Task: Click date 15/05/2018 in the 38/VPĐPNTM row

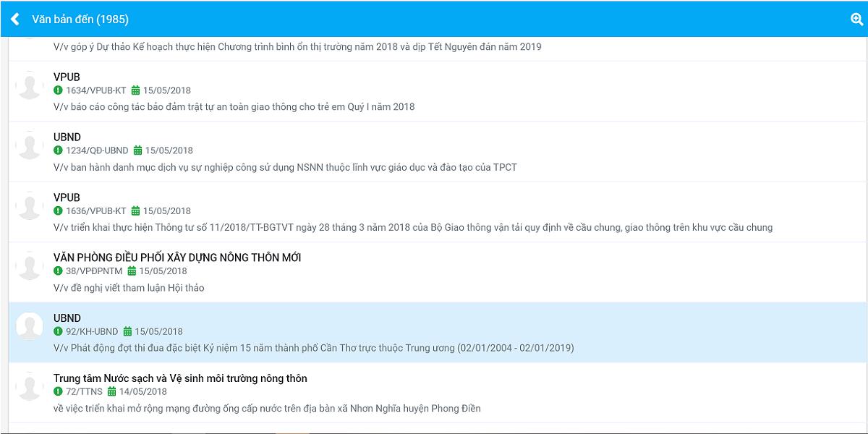Action: pyautogui.click(x=163, y=271)
